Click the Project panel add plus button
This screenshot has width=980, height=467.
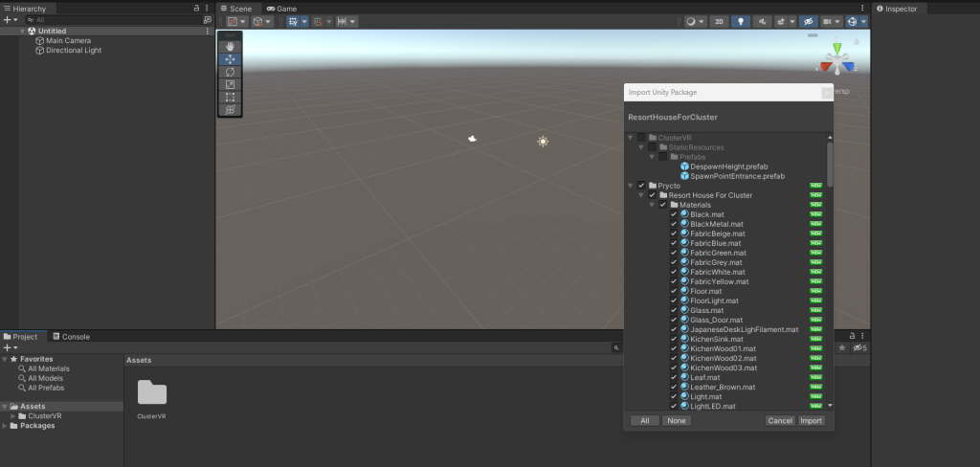point(8,347)
